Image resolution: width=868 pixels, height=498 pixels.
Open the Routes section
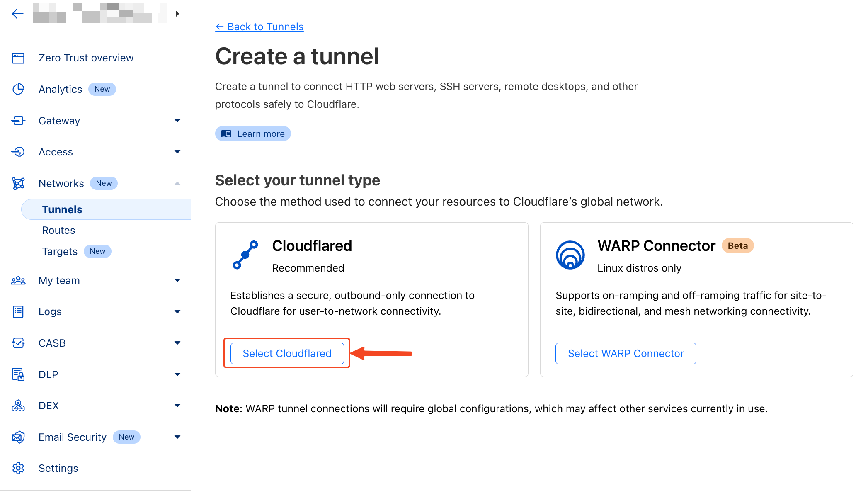pos(58,230)
